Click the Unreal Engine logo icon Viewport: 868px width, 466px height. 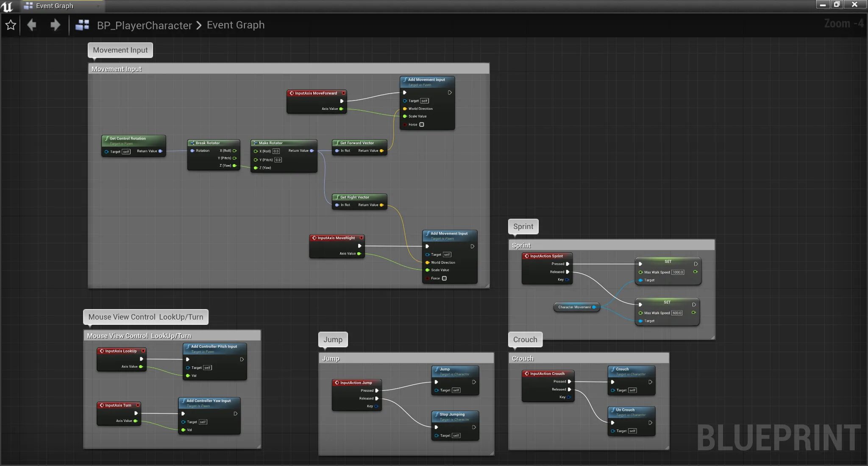[x=7, y=6]
